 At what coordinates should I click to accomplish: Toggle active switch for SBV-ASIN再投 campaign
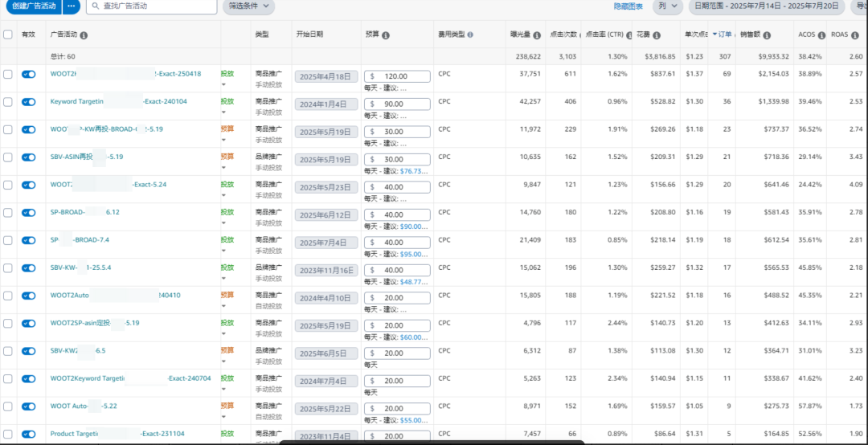click(x=28, y=157)
